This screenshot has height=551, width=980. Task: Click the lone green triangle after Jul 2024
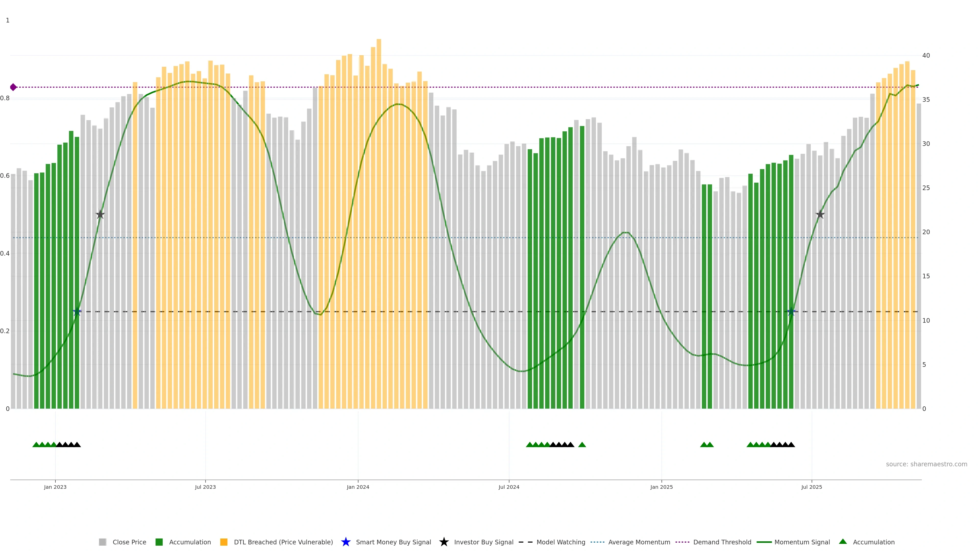(582, 445)
